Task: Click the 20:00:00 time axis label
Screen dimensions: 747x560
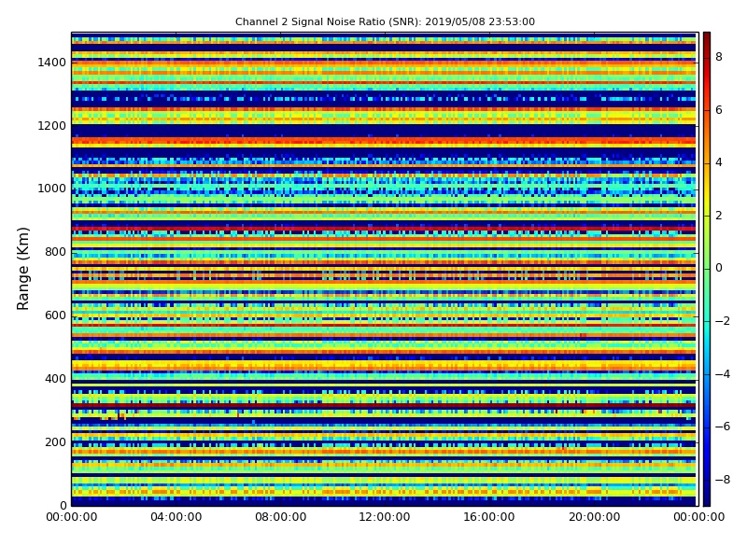Action: 594,517
